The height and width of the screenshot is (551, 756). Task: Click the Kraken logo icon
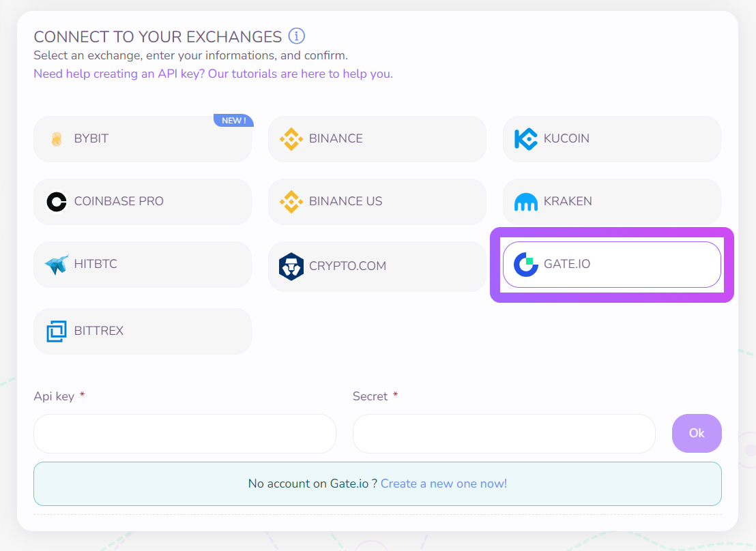pos(525,201)
